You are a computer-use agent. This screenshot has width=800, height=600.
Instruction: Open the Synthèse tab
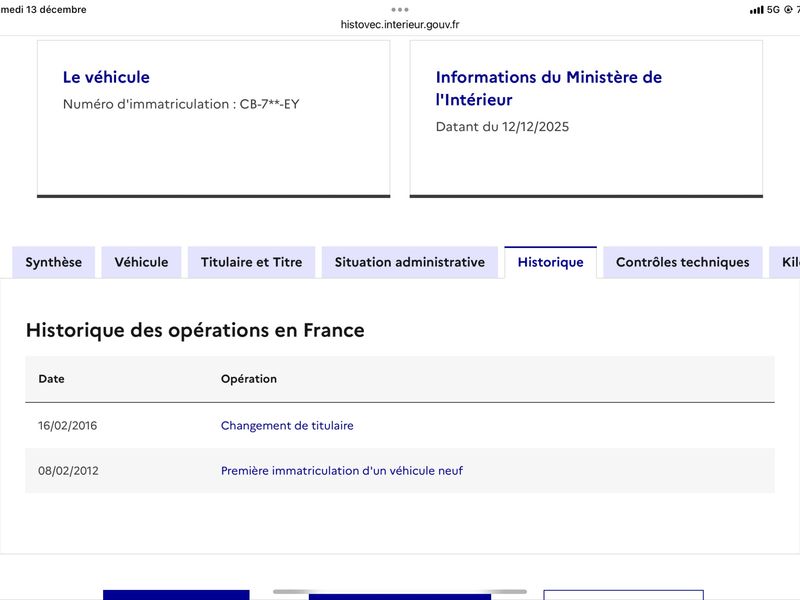54,262
